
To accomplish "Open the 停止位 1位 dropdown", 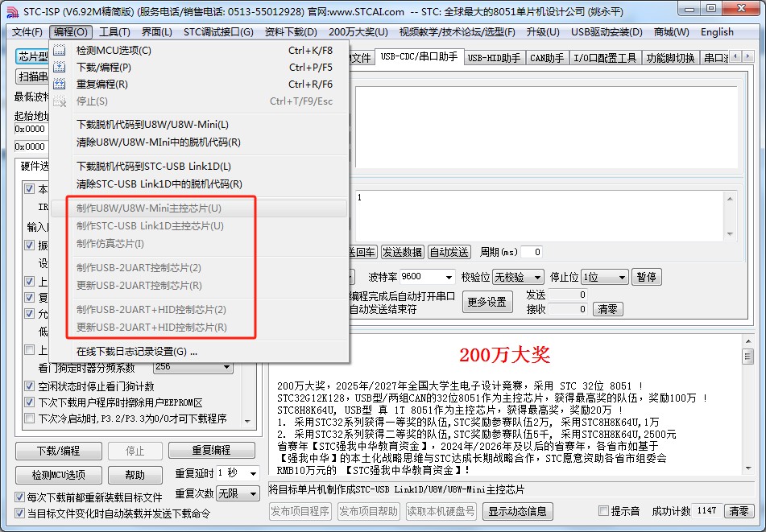I will click(604, 277).
